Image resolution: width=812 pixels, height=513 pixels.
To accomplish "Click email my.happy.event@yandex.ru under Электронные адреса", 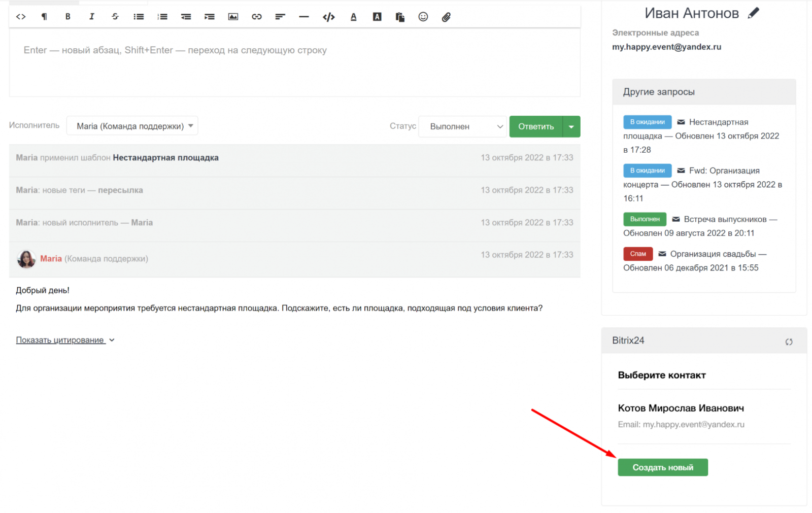I will pyautogui.click(x=666, y=47).
